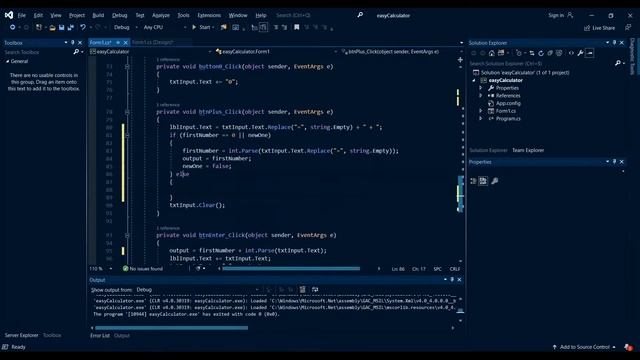Image resolution: width=640 pixels, height=360 pixels.
Task: Open the Extensions menu
Action: pyautogui.click(x=209, y=15)
